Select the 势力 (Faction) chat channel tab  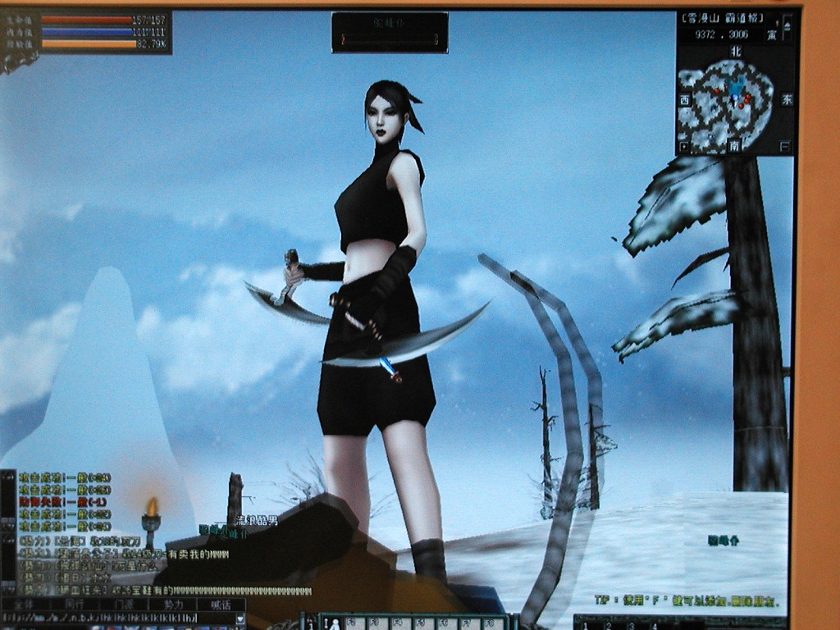tap(173, 605)
